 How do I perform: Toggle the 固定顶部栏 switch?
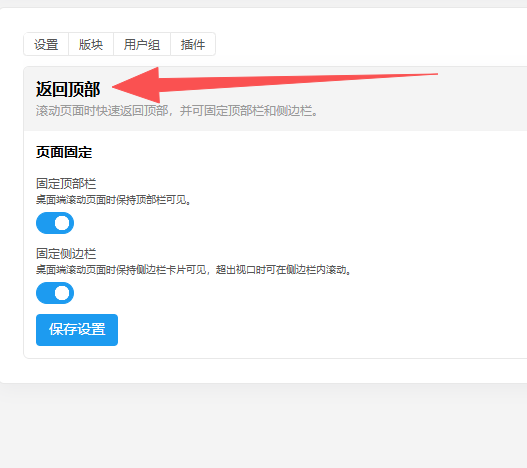click(55, 223)
